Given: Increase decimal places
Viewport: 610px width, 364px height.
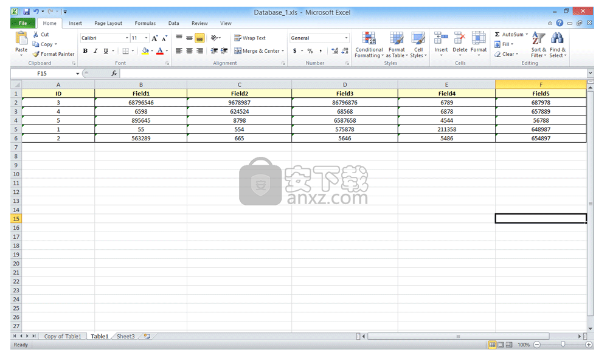Looking at the screenshot, I should (334, 51).
